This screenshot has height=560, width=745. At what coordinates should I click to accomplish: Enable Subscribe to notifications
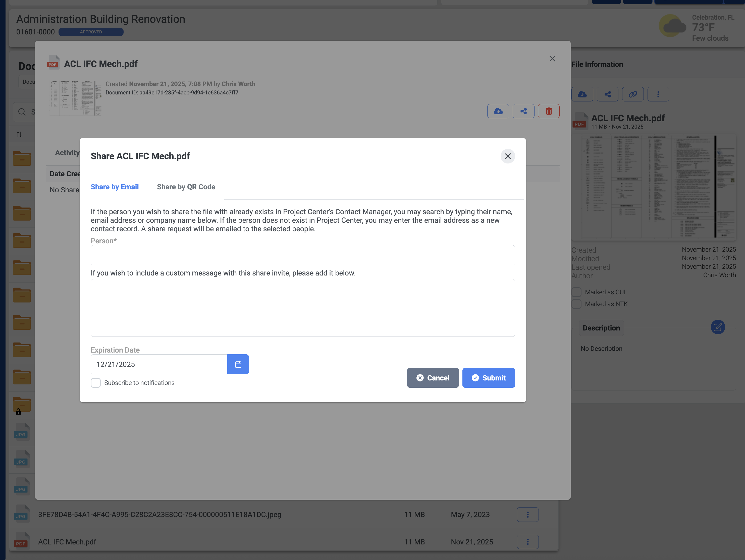[x=96, y=383]
